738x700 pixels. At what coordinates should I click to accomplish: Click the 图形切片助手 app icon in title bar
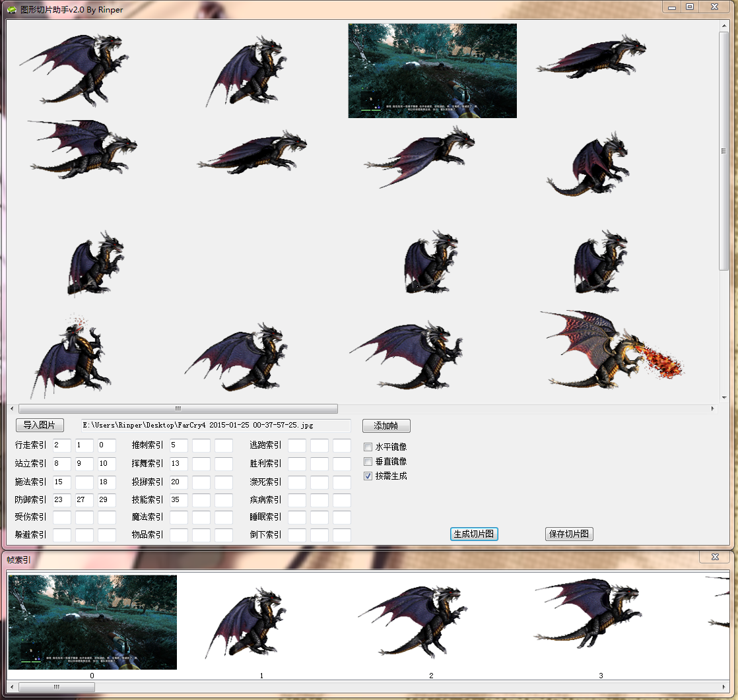[x=12, y=9]
